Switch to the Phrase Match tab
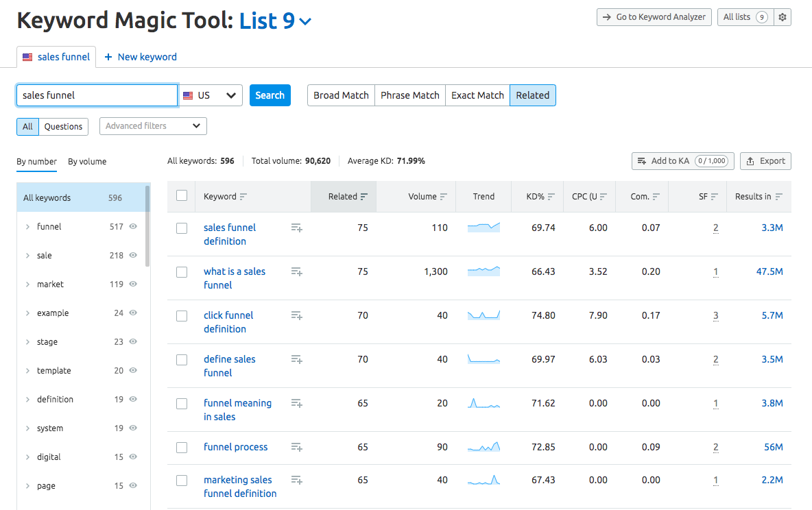Image resolution: width=812 pixels, height=510 pixels. click(x=409, y=95)
